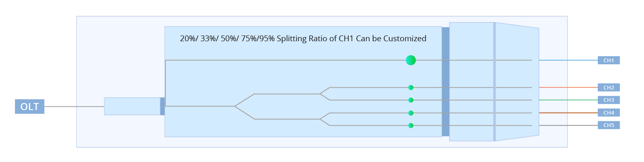Click the small green dot on CH2 line
644x162 pixels.
click(410, 87)
